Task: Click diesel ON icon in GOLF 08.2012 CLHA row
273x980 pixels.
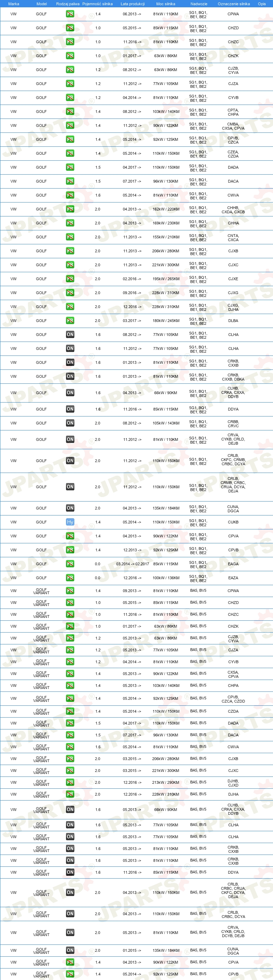Action: 70,335
